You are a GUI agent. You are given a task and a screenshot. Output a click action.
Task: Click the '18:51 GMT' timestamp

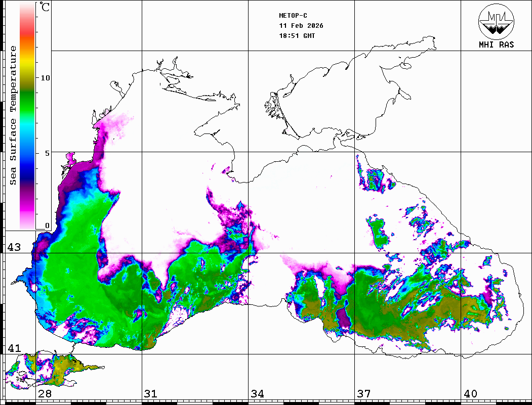(297, 36)
